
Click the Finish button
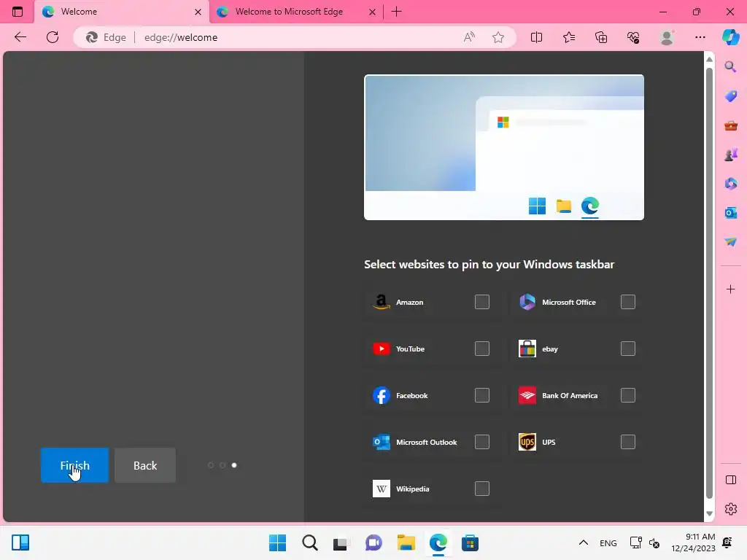click(x=75, y=465)
